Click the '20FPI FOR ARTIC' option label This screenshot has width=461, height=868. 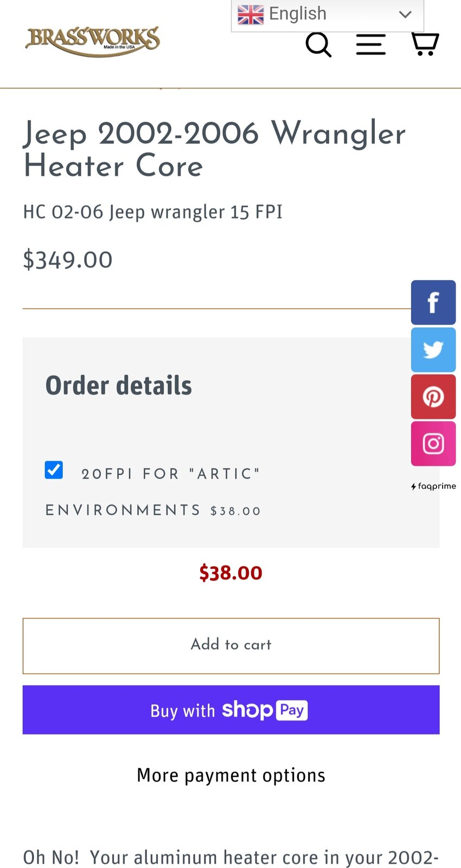click(170, 474)
